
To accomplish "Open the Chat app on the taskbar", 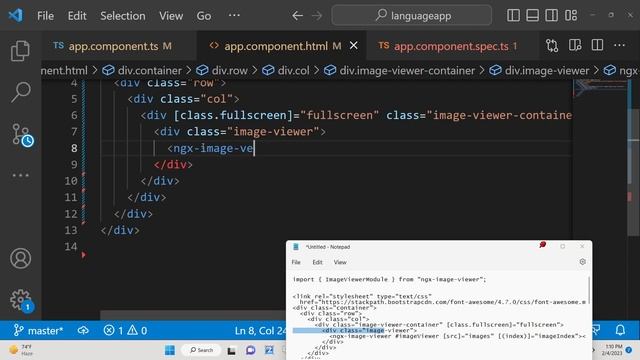I will (x=251, y=350).
